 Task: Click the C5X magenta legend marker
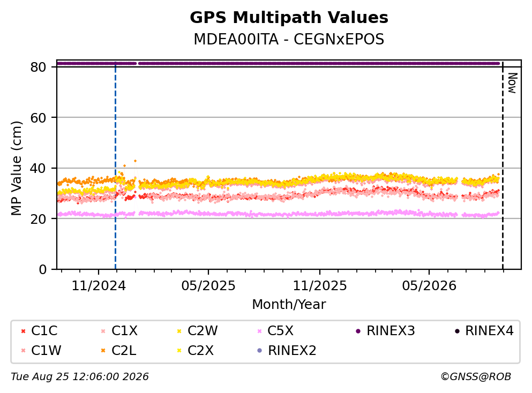259,331
